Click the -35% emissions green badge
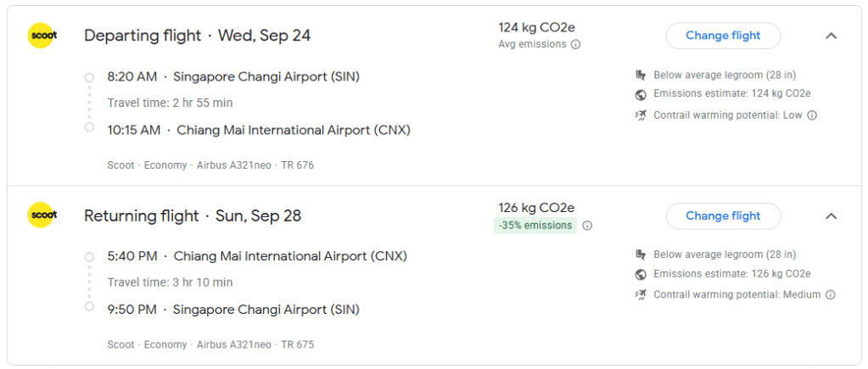This screenshot has height=369, width=868. click(535, 226)
